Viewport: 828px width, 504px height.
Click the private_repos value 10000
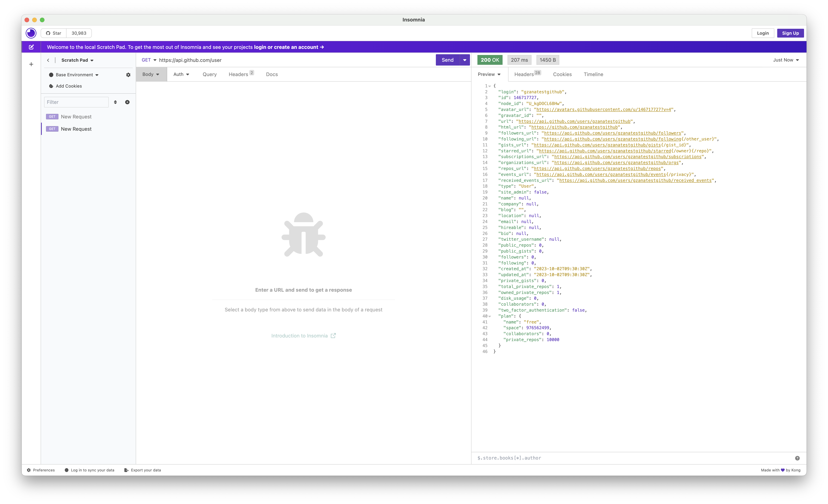[553, 340]
